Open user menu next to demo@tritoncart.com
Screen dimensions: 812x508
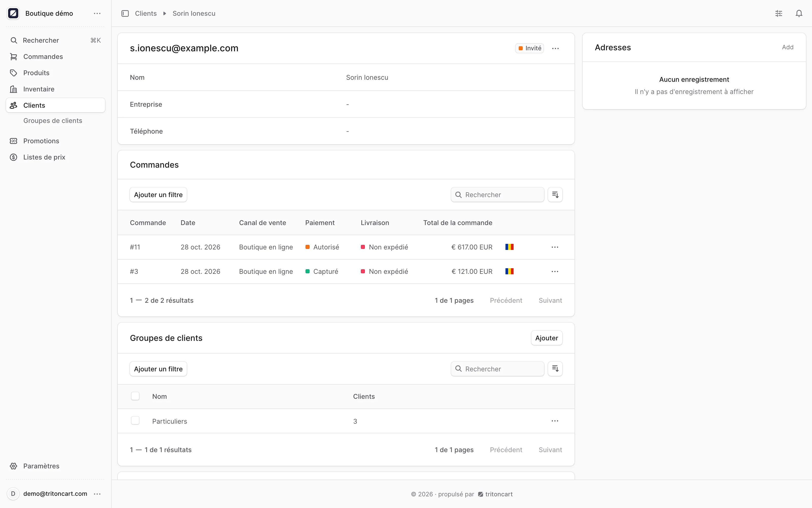(97, 494)
